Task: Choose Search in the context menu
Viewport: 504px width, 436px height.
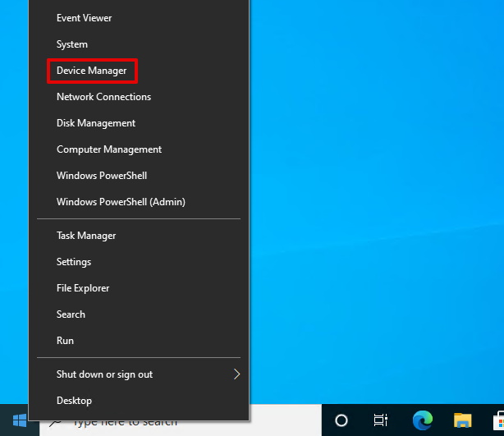Action: point(139,314)
